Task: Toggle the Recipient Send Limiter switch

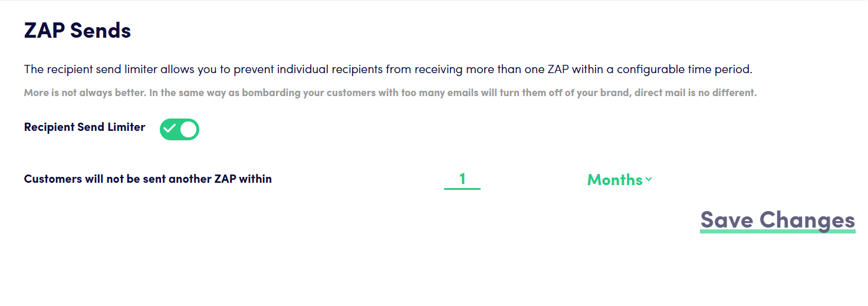Action: [179, 129]
